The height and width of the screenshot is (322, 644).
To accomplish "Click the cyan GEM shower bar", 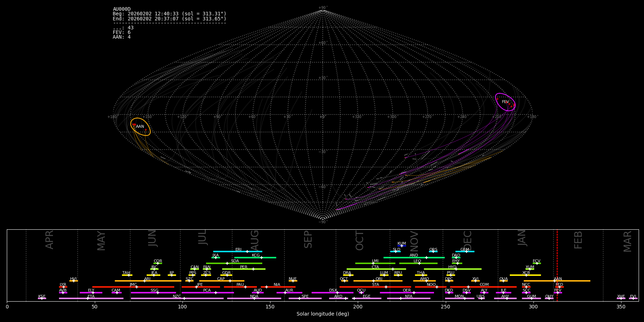I will pyautogui.click(x=465, y=252).
